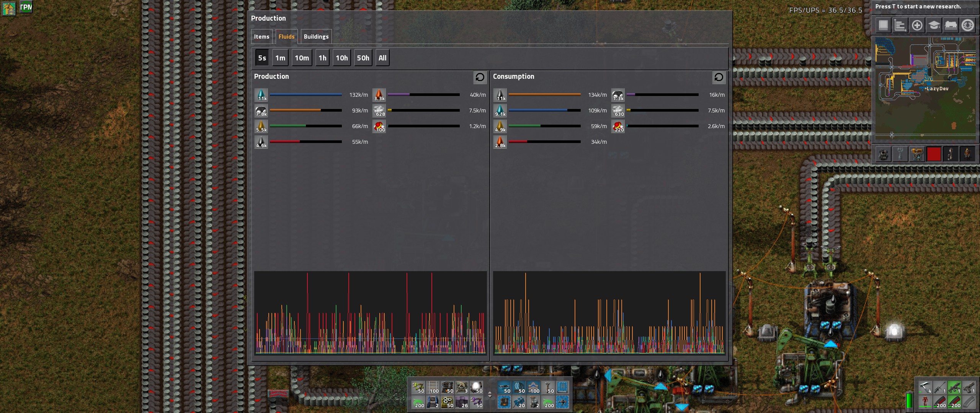Reset Consumption statistics with refresh icon
The width and height of the screenshot is (980, 413).
coord(719,77)
